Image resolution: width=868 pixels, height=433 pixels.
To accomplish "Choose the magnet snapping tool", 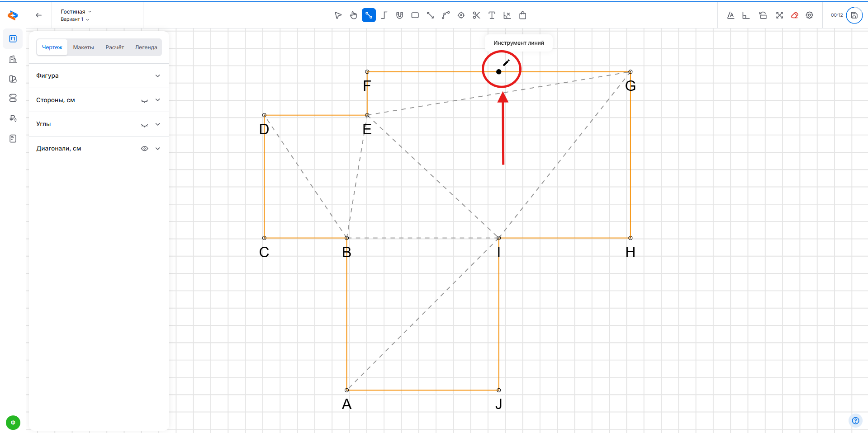I will [399, 15].
